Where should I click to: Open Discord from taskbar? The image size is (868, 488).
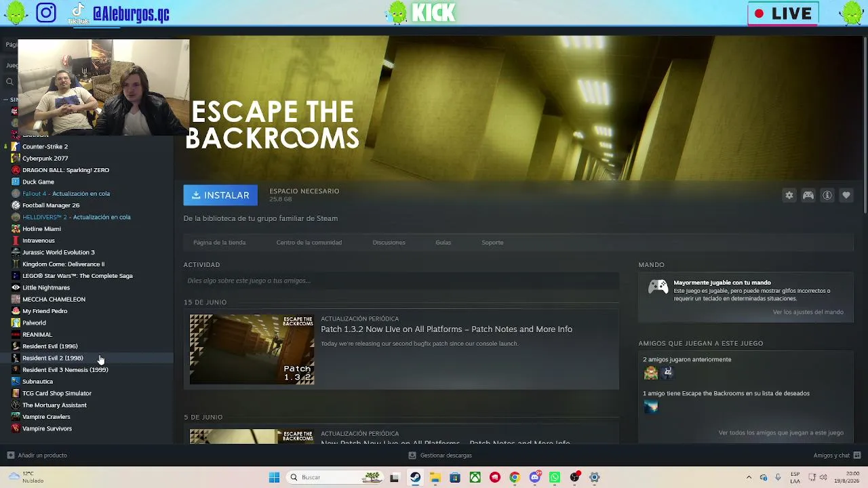click(x=535, y=477)
